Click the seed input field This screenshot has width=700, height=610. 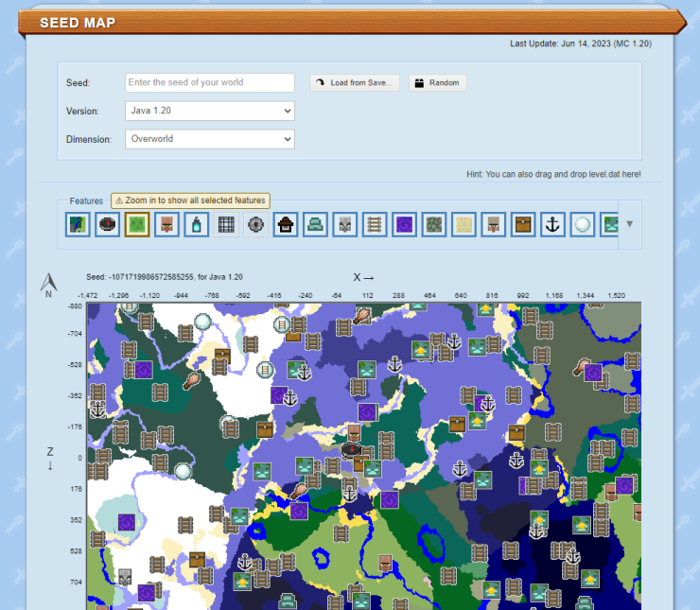coord(210,82)
